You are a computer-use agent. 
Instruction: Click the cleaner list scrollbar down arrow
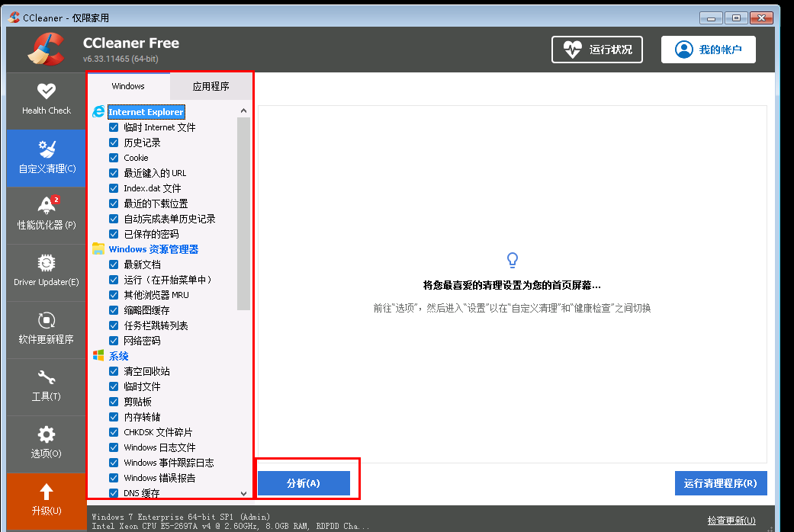243,493
